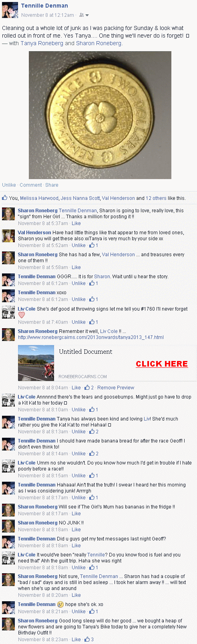
Task: Open Liv Cole's avatar on #1760 comment
Action: pos(8,312)
